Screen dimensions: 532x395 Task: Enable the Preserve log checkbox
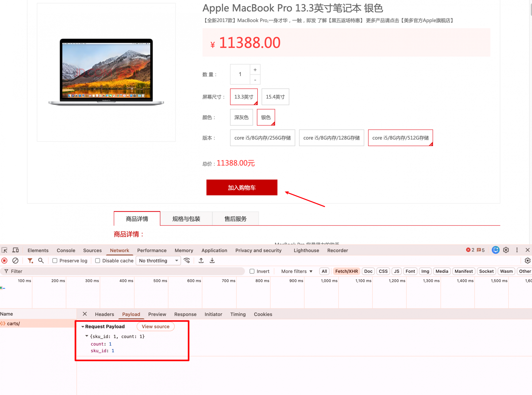click(x=55, y=261)
